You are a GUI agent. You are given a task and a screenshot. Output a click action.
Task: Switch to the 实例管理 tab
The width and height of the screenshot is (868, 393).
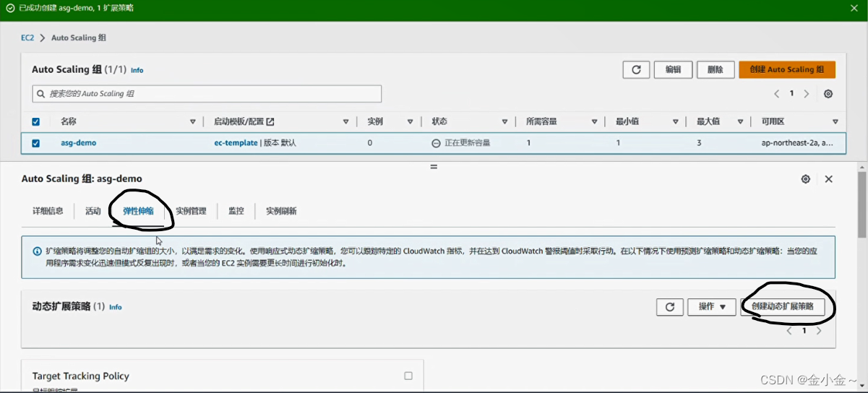point(191,211)
